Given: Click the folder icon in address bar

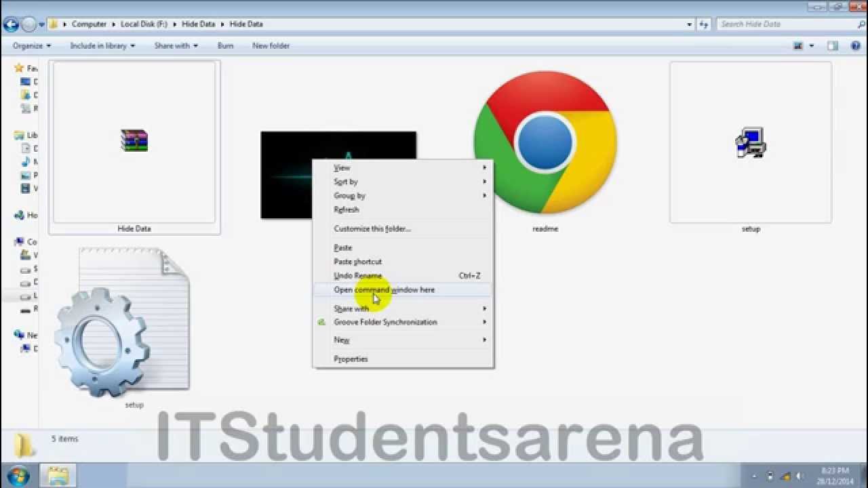Looking at the screenshot, I should pos(54,24).
